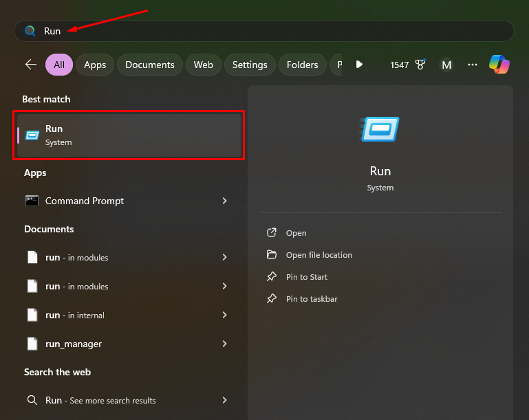
Task: Show more filter tabs with arrow
Action: pos(359,65)
